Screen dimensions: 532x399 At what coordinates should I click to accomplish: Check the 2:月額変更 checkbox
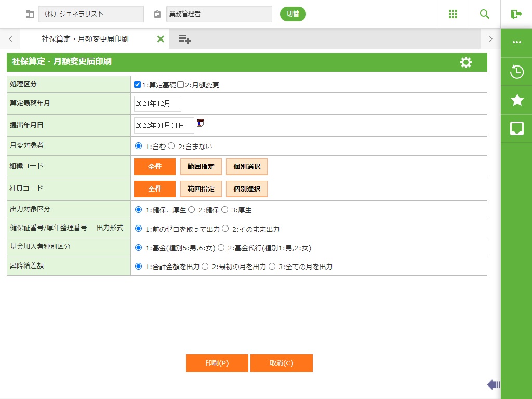(181, 85)
